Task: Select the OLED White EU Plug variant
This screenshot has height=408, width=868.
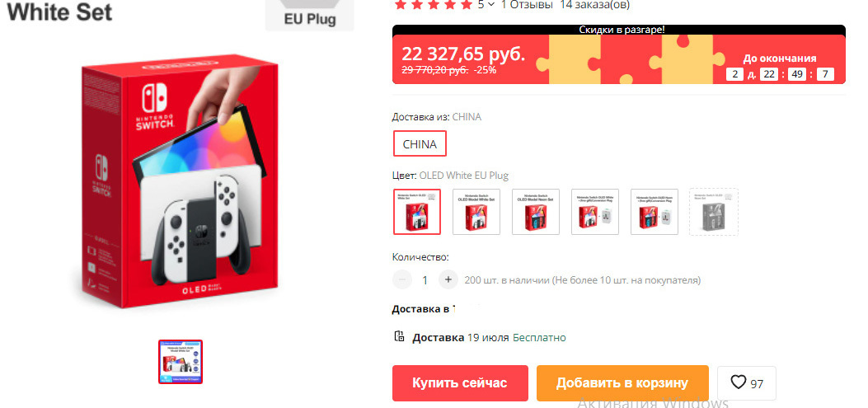Action: [417, 212]
